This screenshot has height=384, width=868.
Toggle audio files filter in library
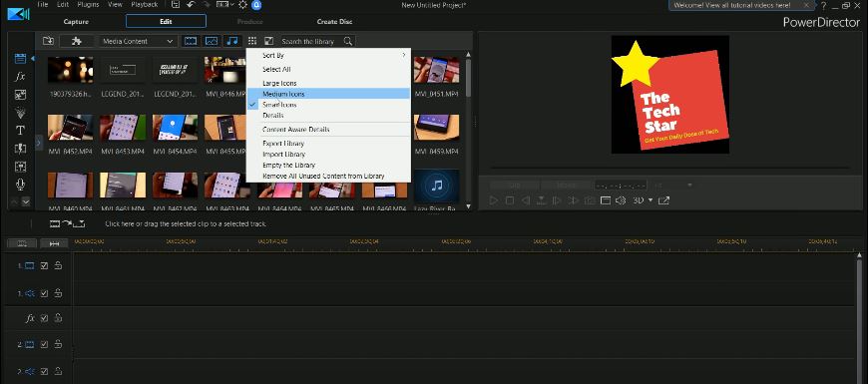(x=232, y=41)
